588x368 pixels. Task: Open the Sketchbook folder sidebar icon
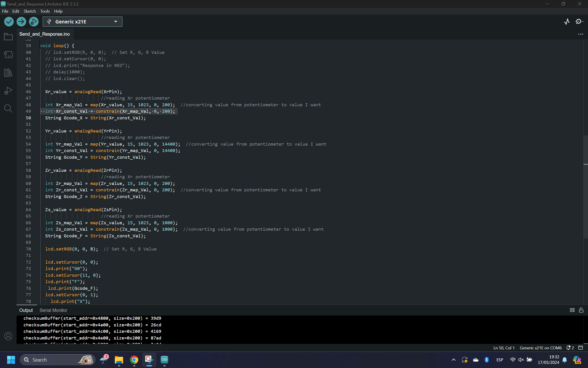click(8, 37)
